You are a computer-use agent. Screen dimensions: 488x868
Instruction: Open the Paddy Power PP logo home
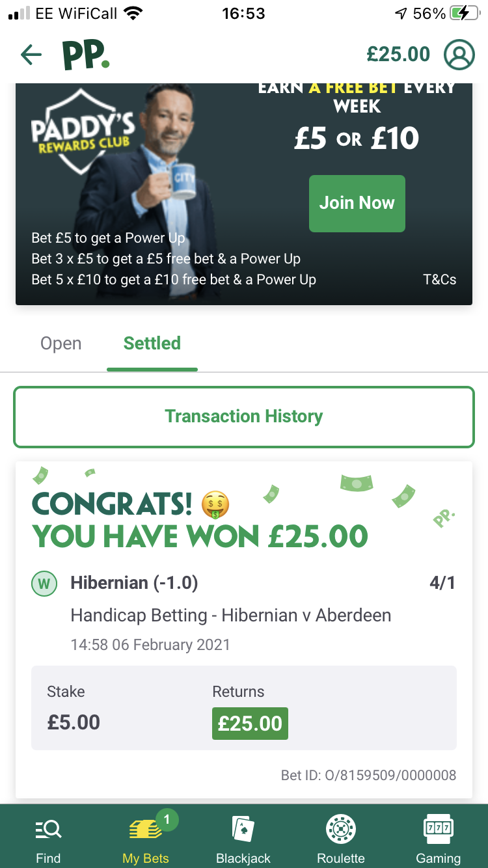click(x=86, y=55)
